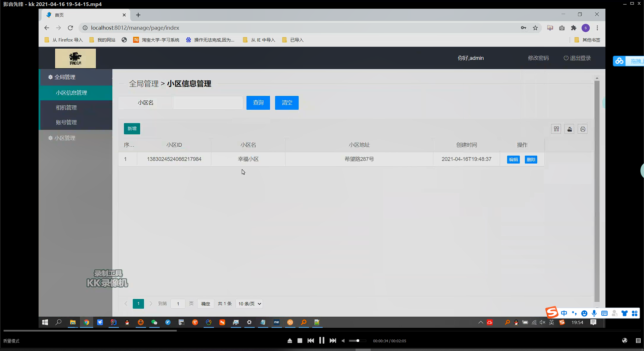Open 已导入 bookmark folder
The image size is (644, 351).
coord(293,40)
